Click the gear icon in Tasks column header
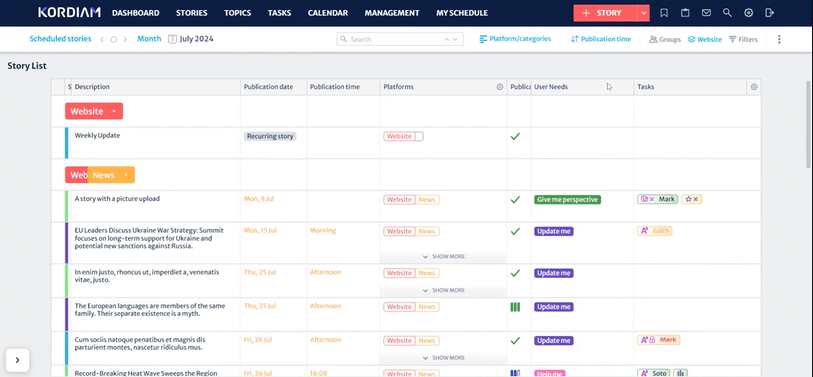 point(754,87)
